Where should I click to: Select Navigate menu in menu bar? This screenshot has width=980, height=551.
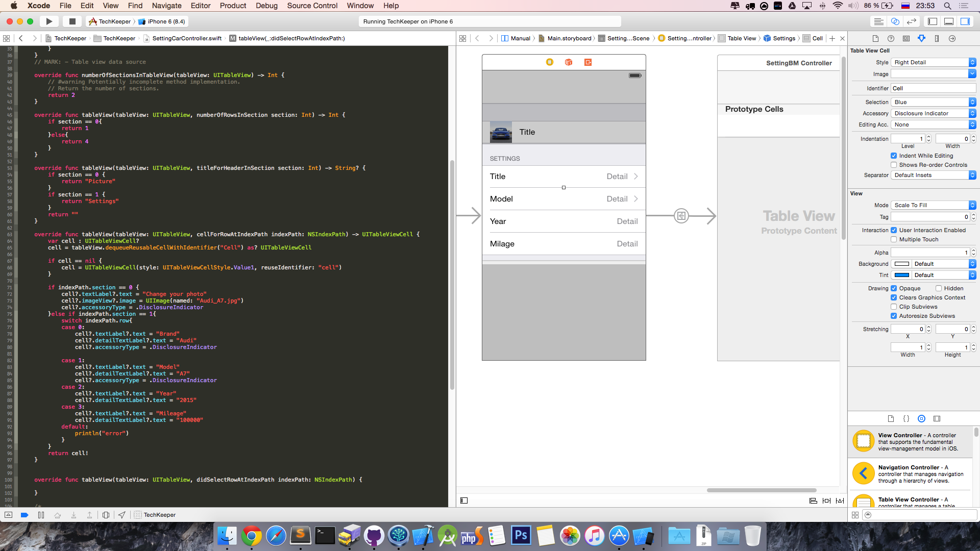[166, 6]
